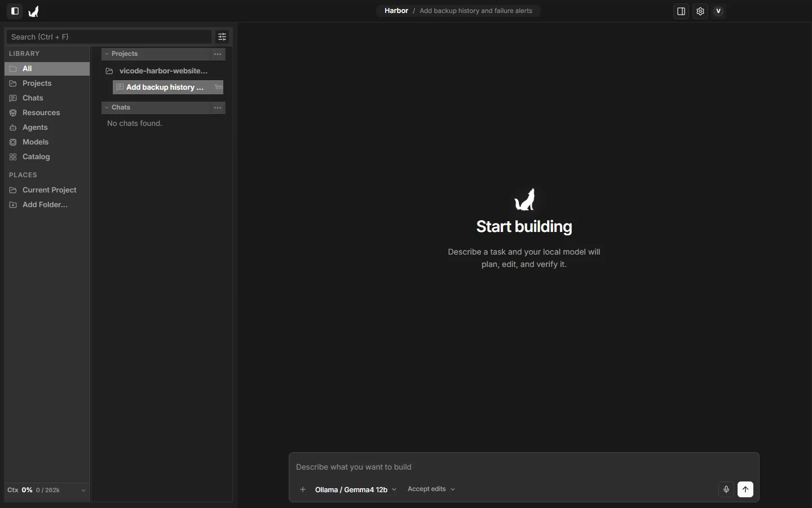Viewport: 812px width, 508px height.
Task: Collapse the Chats section chevron
Action: (107, 108)
